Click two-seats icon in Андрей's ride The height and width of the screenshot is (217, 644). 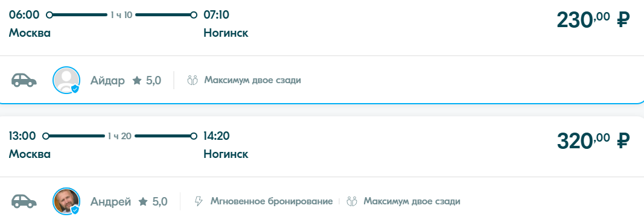coord(352,201)
